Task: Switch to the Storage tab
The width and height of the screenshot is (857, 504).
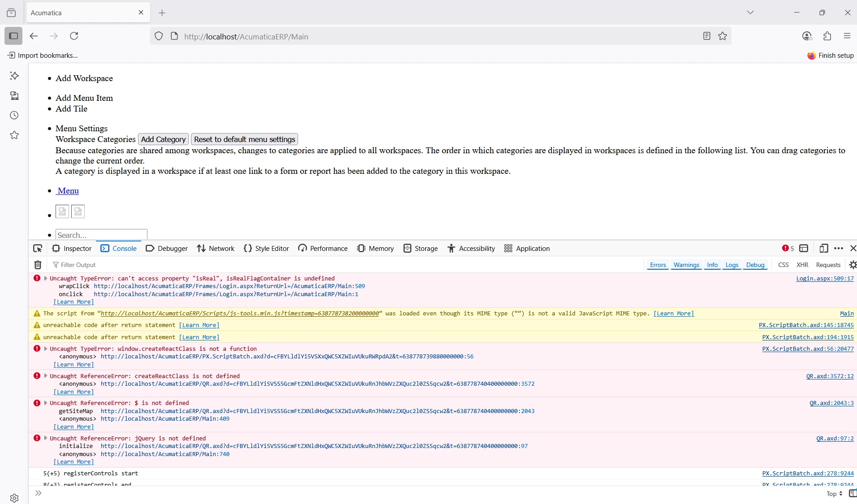Action: [x=420, y=248]
